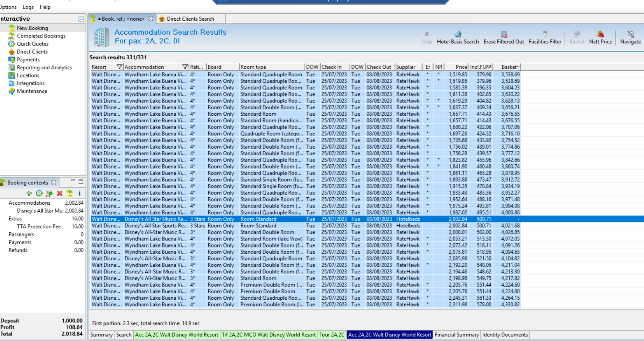Click the clock refresh icon in Booking contents
The image size is (644, 341).
[39, 193]
